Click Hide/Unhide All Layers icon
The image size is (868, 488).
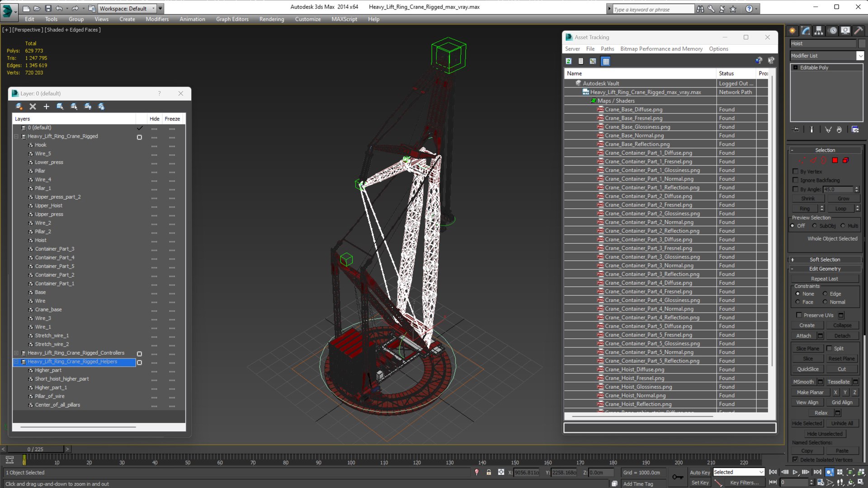pyautogui.click(x=88, y=106)
